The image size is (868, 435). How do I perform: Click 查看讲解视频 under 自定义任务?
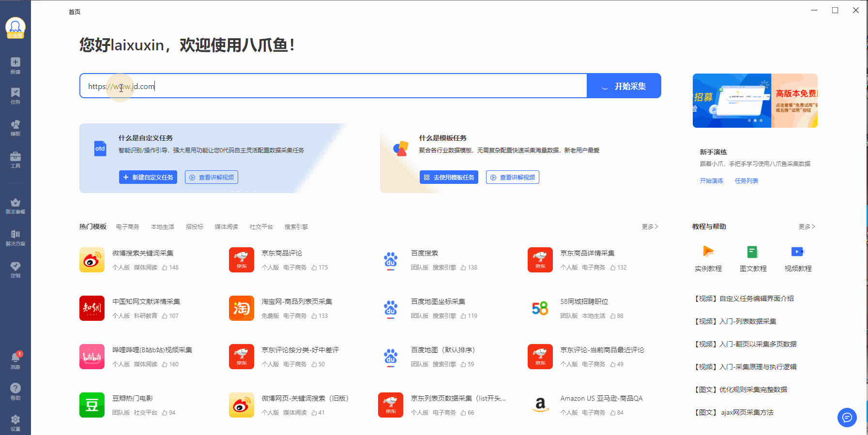point(212,177)
